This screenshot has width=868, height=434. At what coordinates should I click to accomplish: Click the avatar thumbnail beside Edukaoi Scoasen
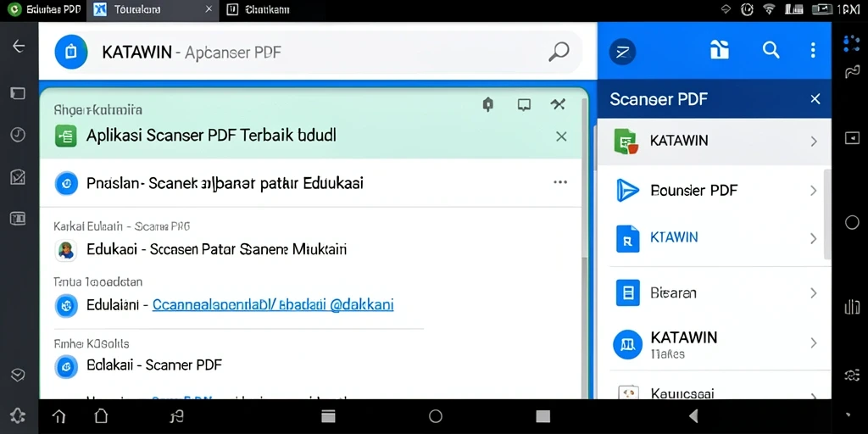[66, 250]
